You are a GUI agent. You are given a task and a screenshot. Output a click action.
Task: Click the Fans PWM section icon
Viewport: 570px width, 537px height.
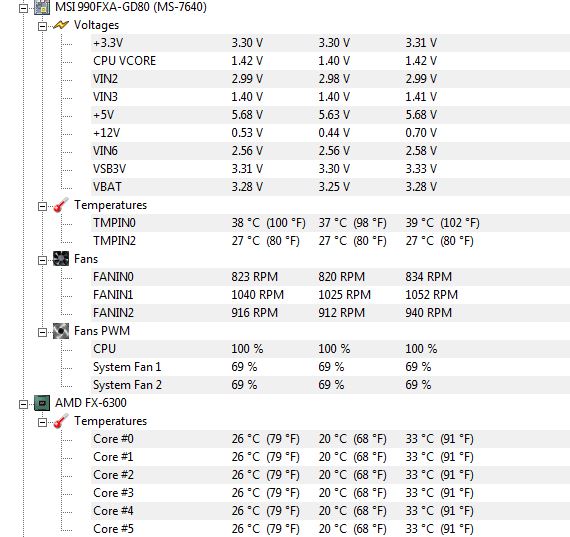point(61,331)
